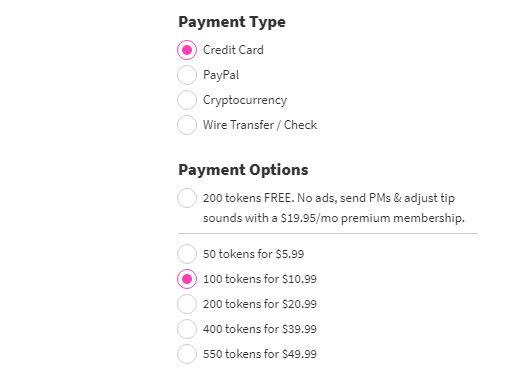Image resolution: width=513 pixels, height=375 pixels.
Task: Click the '200 tokens for $20.99' label
Action: click(260, 304)
